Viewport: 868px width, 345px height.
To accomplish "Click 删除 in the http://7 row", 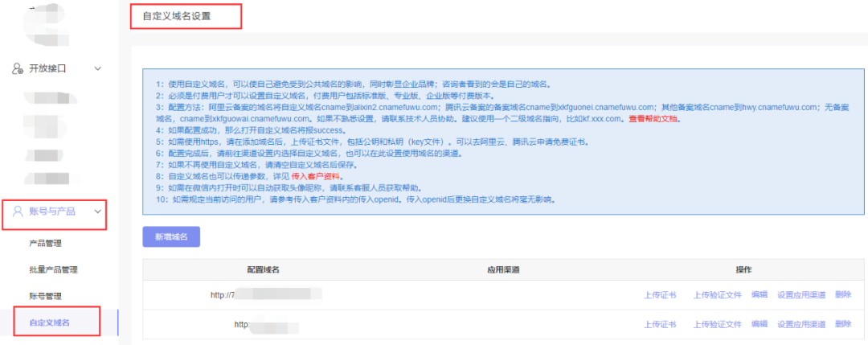I will click(x=843, y=294).
